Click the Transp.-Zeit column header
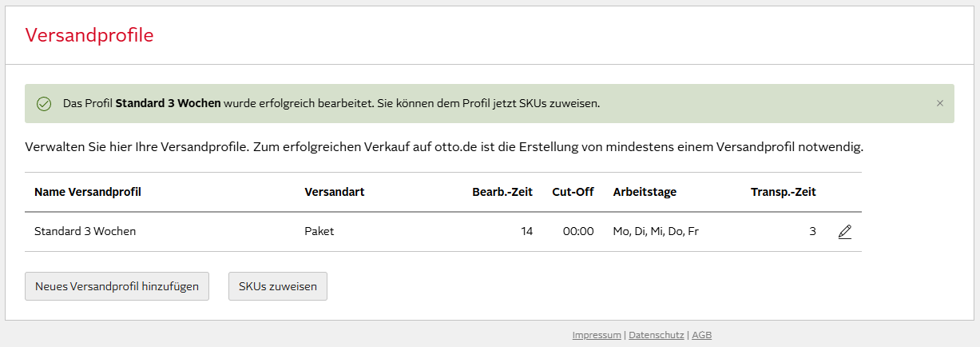 coord(783,192)
